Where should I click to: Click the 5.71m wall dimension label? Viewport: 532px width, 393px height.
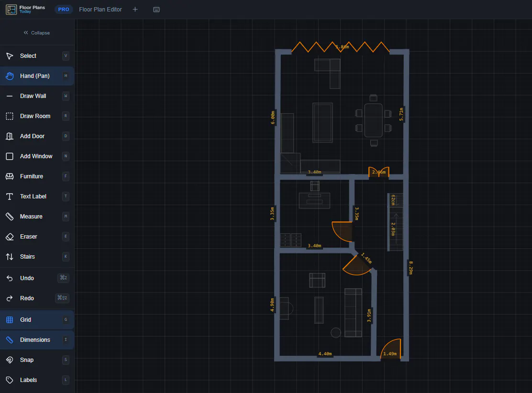pyautogui.click(x=401, y=114)
